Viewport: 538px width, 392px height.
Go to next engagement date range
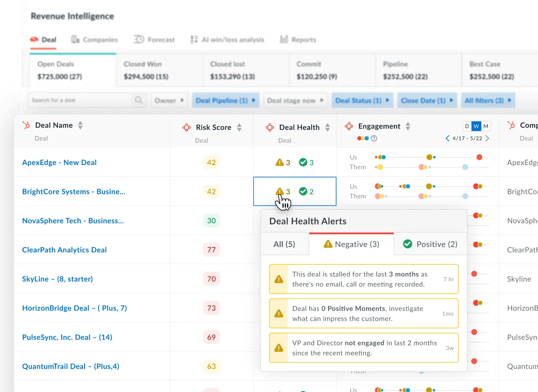(x=487, y=139)
